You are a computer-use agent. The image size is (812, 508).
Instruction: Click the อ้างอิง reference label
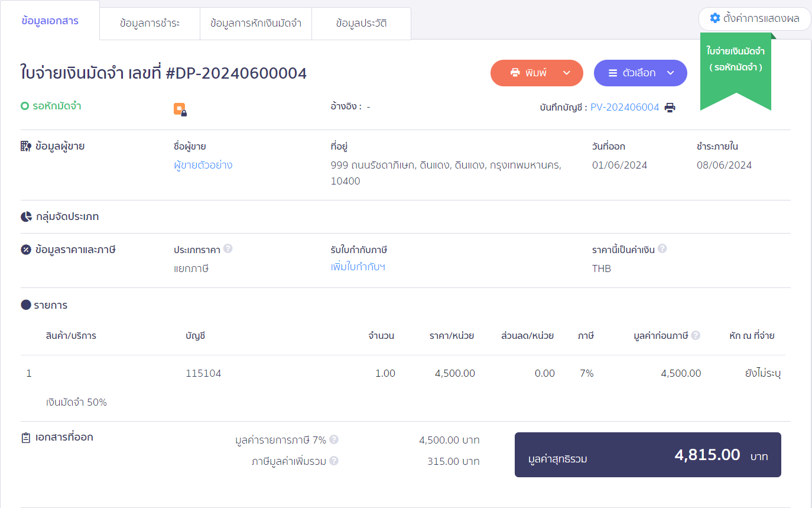[x=346, y=106]
